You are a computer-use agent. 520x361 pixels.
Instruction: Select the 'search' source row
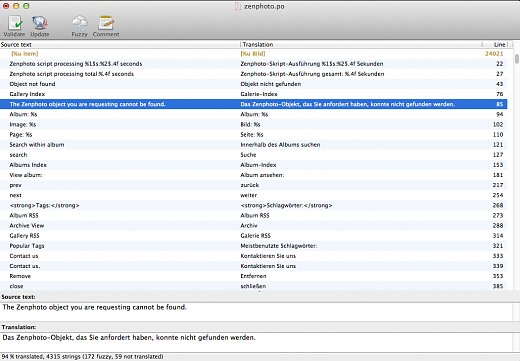(x=254, y=155)
